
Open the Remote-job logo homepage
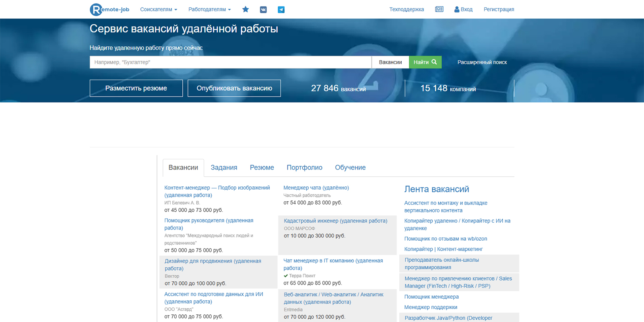click(x=109, y=9)
